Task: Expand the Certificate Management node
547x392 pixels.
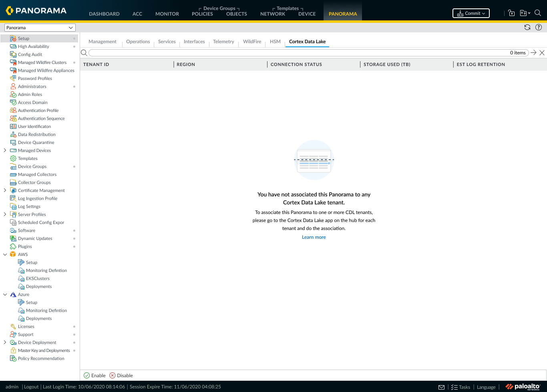Action: 5,190
